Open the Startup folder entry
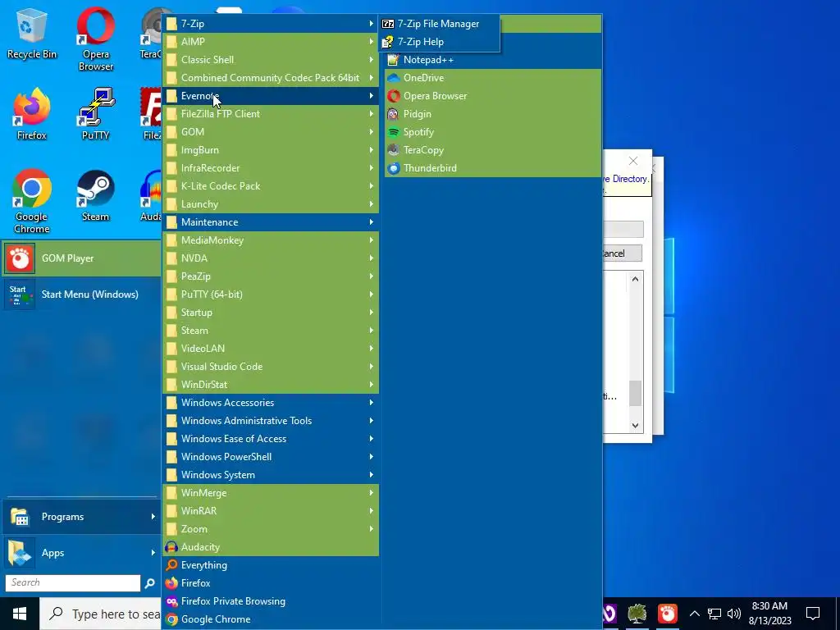840x630 pixels. tap(271, 313)
